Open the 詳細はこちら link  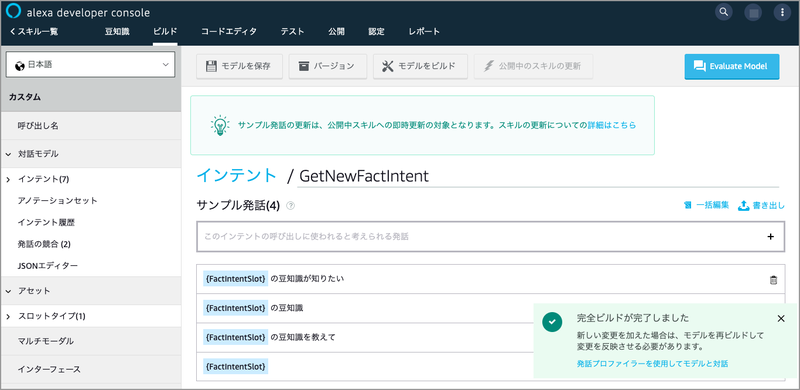(612, 125)
